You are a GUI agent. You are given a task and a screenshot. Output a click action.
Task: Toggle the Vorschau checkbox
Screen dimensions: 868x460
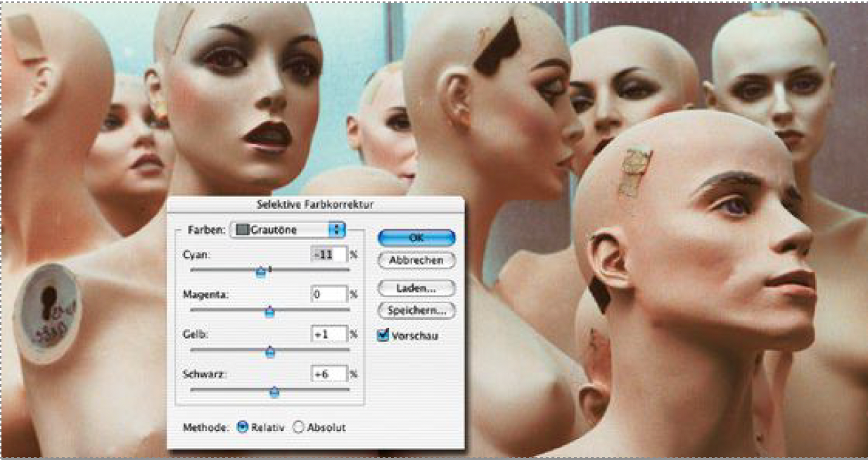click(383, 335)
